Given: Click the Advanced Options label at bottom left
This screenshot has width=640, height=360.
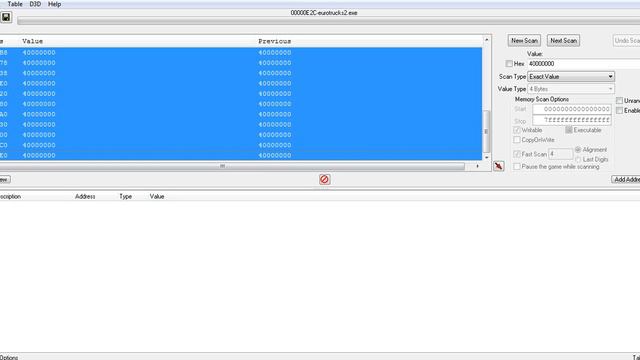Looking at the screenshot, I should pyautogui.click(x=9, y=357).
